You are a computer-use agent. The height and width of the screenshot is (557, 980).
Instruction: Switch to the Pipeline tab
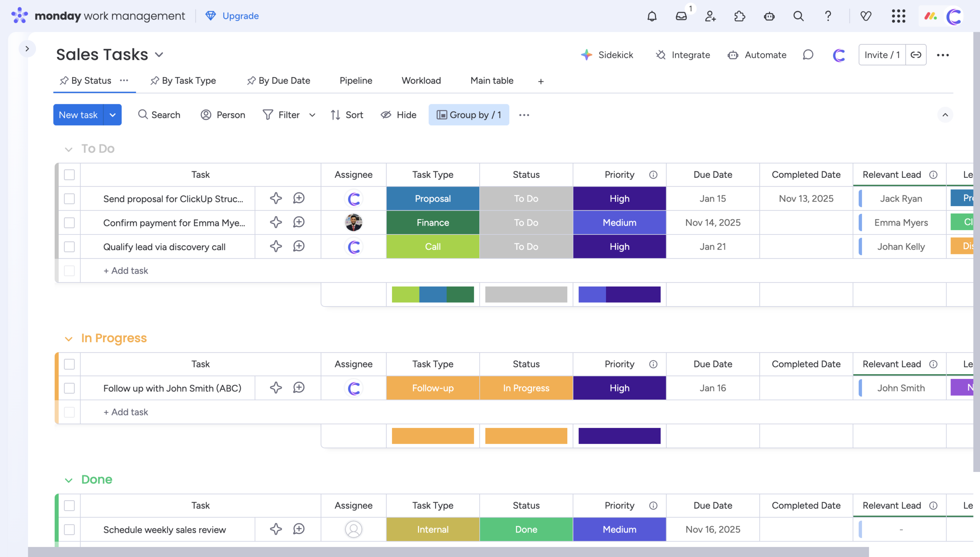click(356, 81)
